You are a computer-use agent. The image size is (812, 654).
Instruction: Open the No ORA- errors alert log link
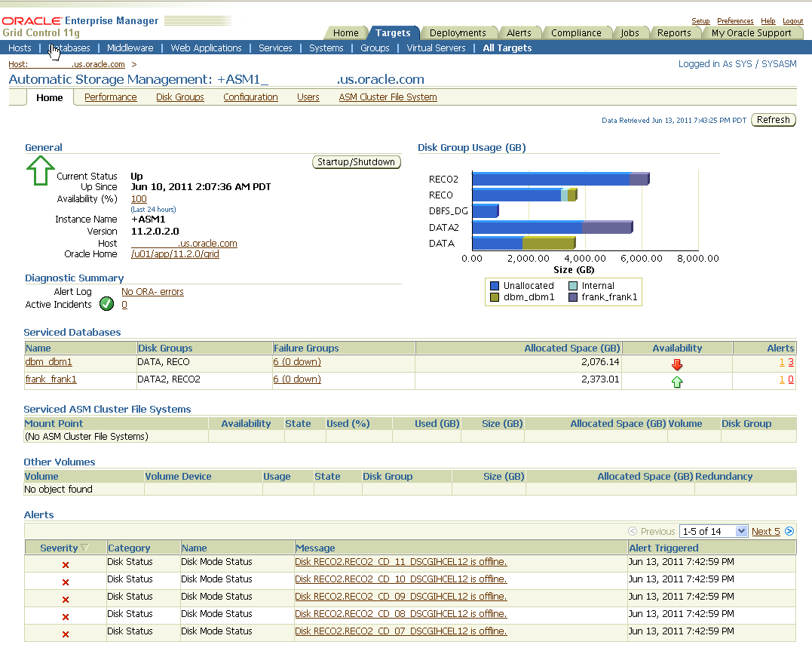click(152, 292)
